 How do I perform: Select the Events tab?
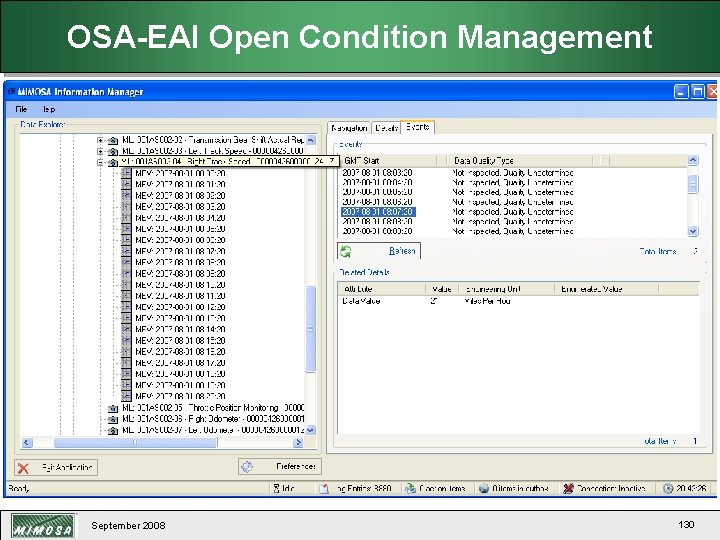pos(417,127)
